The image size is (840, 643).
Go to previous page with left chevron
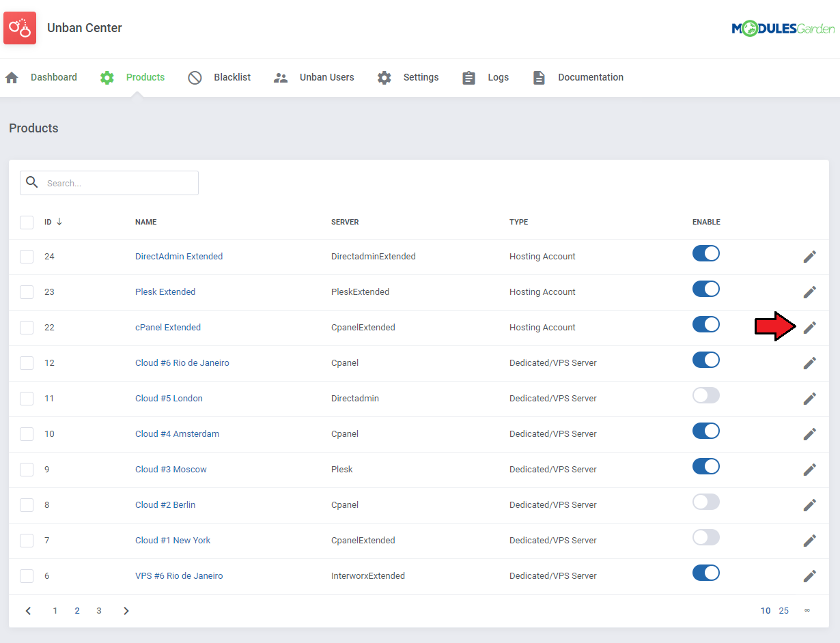point(28,611)
